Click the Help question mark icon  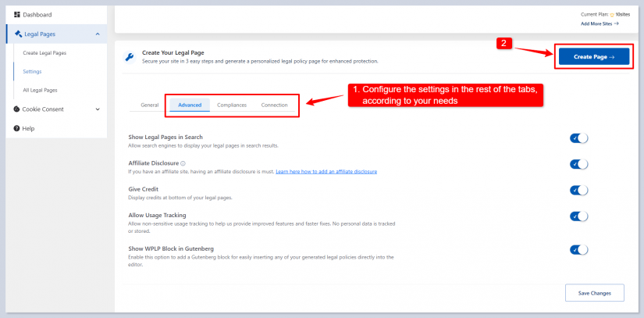(16, 128)
